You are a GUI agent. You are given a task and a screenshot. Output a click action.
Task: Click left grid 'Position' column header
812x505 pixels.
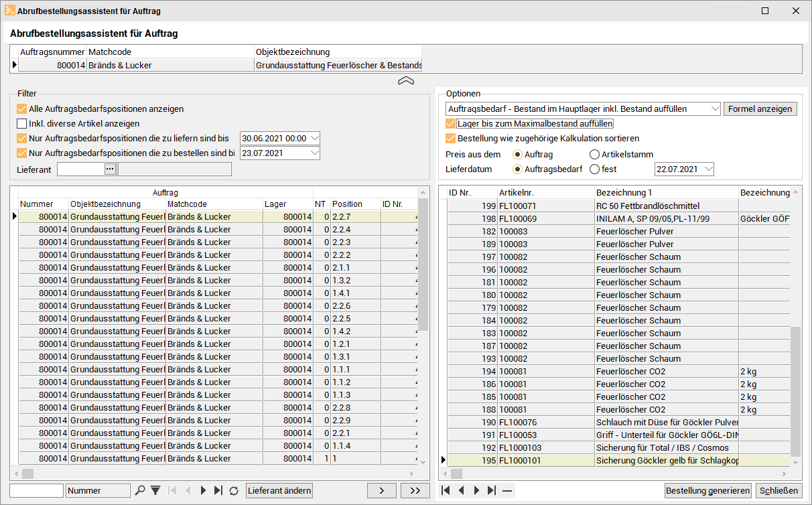click(355, 204)
